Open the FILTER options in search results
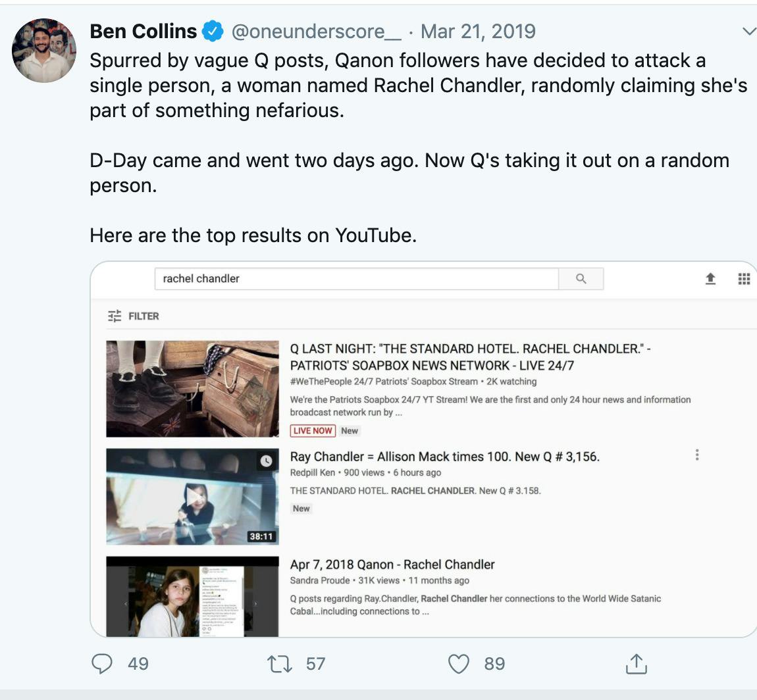The width and height of the screenshot is (757, 700). pos(133,316)
